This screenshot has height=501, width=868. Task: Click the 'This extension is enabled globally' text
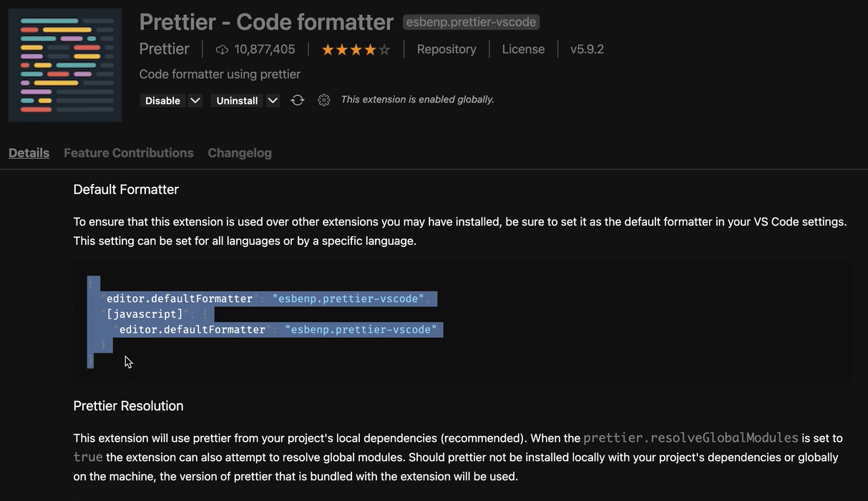[x=418, y=99]
